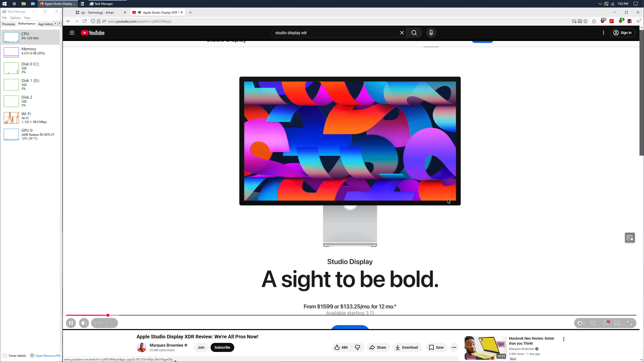Image resolution: width=644 pixels, height=362 pixels.
Task: Click the search magnifier button
Action: coord(414,33)
